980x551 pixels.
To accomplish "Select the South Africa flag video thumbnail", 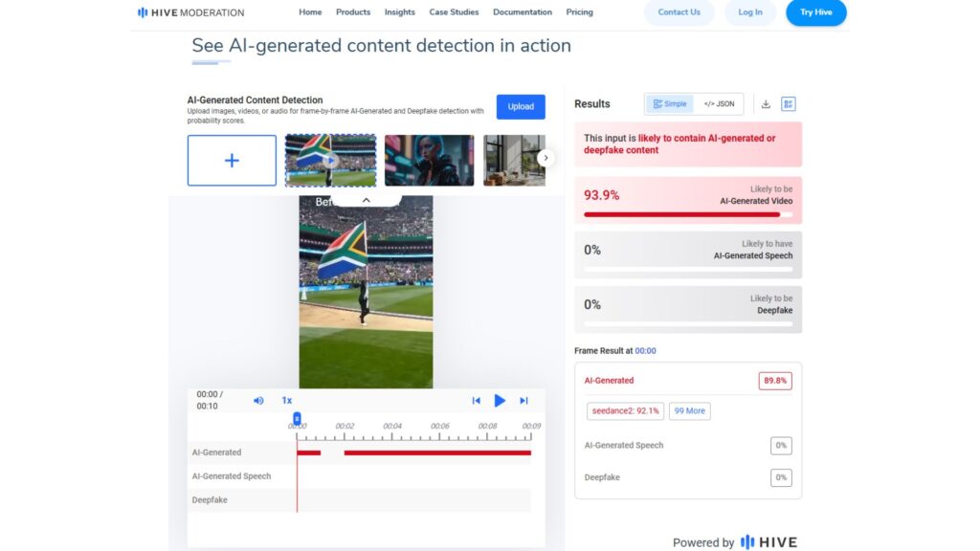I will pos(330,161).
